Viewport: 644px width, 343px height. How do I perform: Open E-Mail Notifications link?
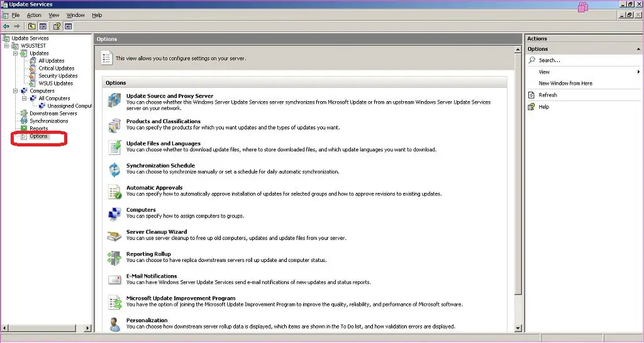pyautogui.click(x=152, y=276)
